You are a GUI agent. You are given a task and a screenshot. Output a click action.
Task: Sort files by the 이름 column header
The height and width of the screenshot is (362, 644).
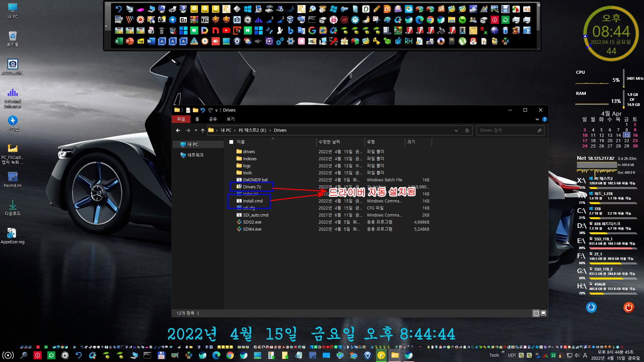point(241,142)
